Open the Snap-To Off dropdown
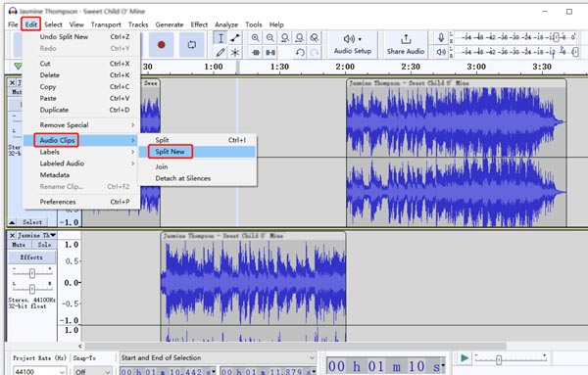The image size is (588, 375). pyautogui.click(x=92, y=371)
